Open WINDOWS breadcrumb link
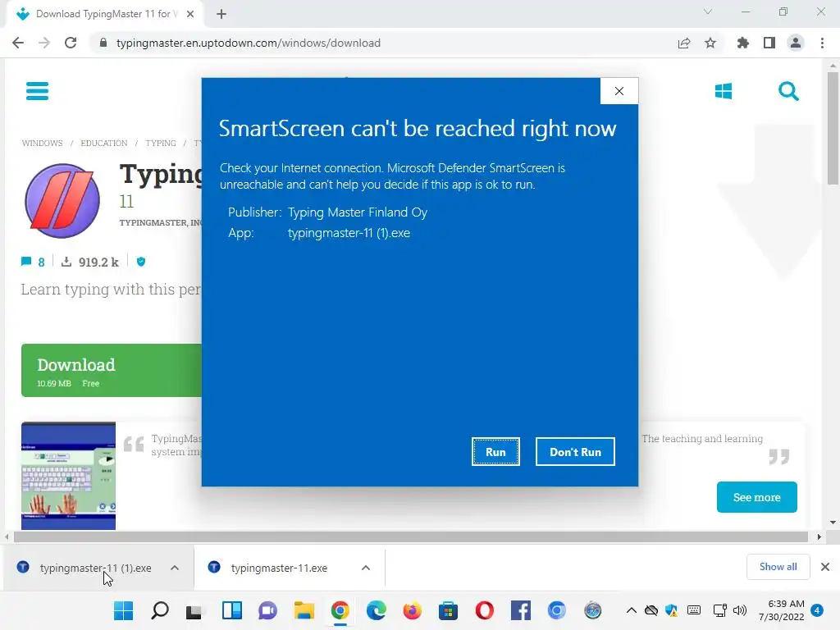The image size is (840, 630). 43,143
